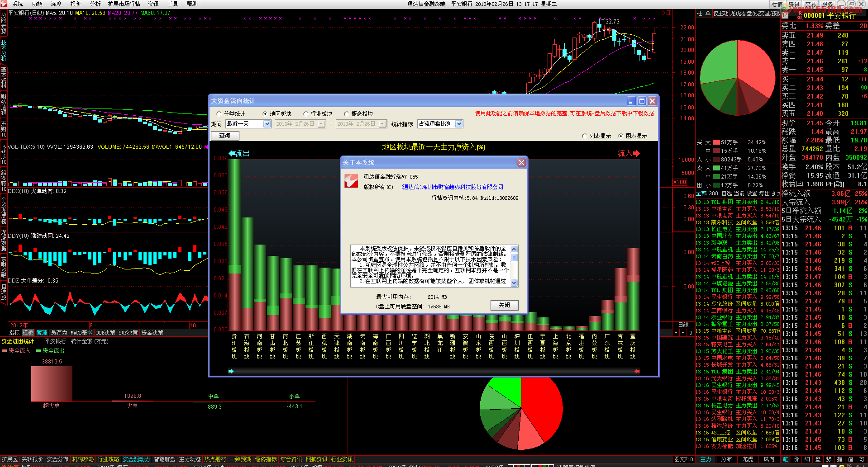Screen dimensions: 868x467
Task: Click the scroll-up arrow in the About dialog text box
Action: (x=514, y=249)
